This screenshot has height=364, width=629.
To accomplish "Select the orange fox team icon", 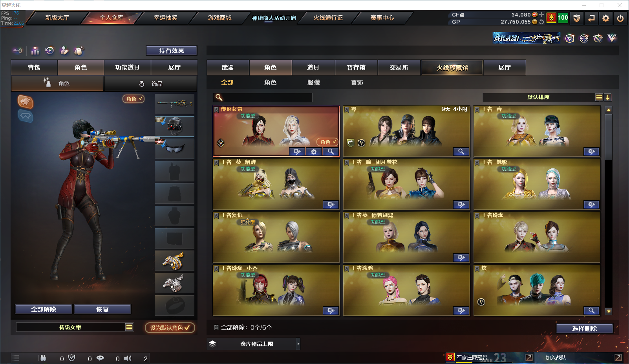I will pyautogui.click(x=26, y=102).
